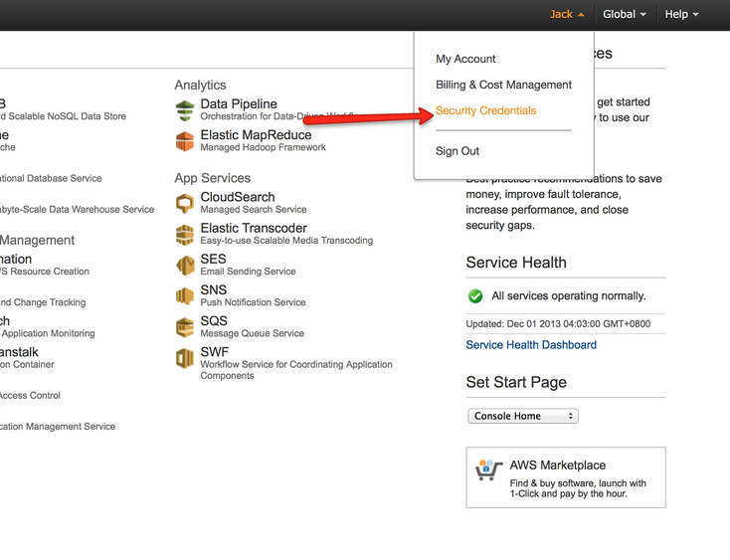Click the AWS Marketplace shopping cart icon
This screenshot has width=730, height=560.
488,469
